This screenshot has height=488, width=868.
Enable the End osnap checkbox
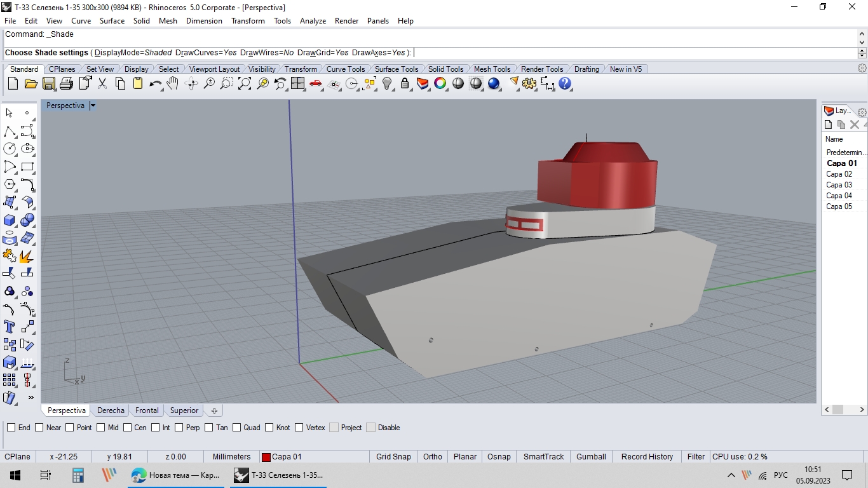tap(11, 428)
